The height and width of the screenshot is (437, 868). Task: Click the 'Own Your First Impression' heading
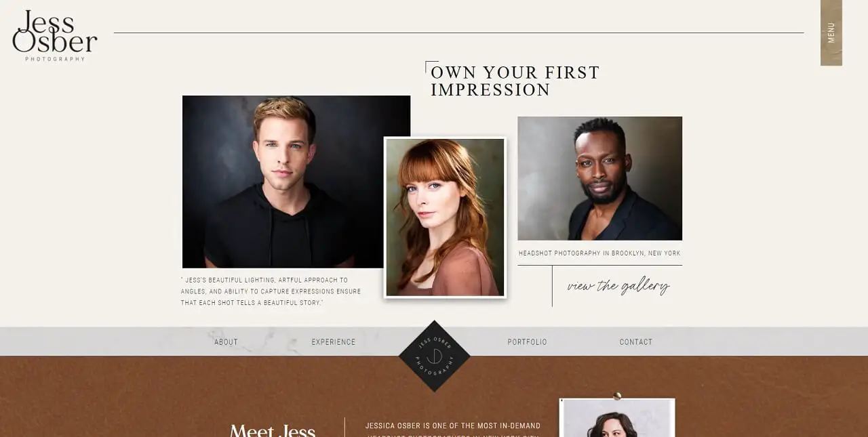tap(515, 81)
